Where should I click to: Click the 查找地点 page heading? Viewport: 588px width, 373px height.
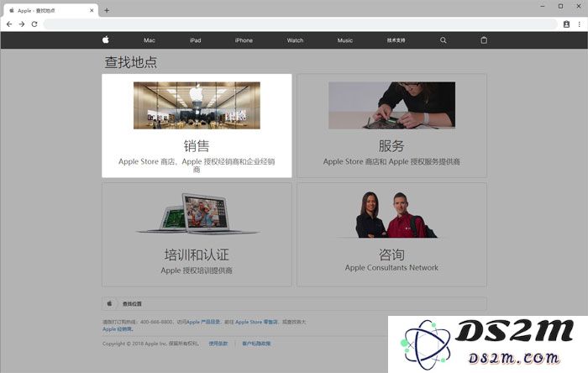(x=131, y=62)
